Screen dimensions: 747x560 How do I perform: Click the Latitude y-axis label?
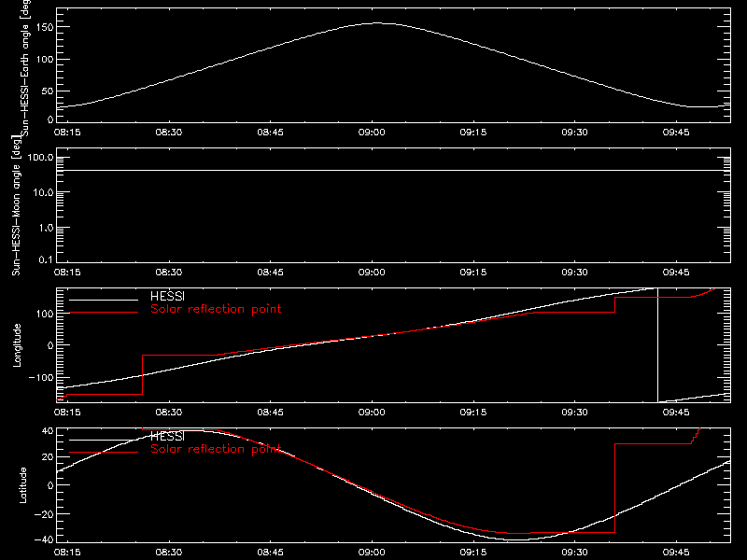pos(22,485)
